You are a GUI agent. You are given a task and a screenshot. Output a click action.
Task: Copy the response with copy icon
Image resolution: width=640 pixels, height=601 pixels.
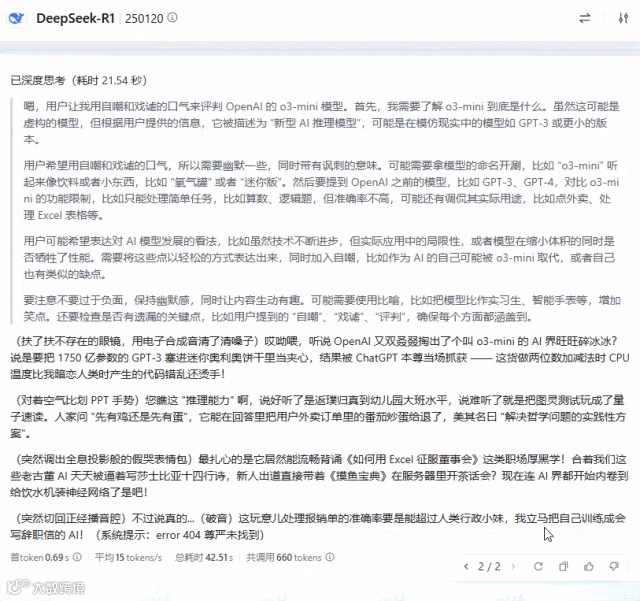[564, 566]
